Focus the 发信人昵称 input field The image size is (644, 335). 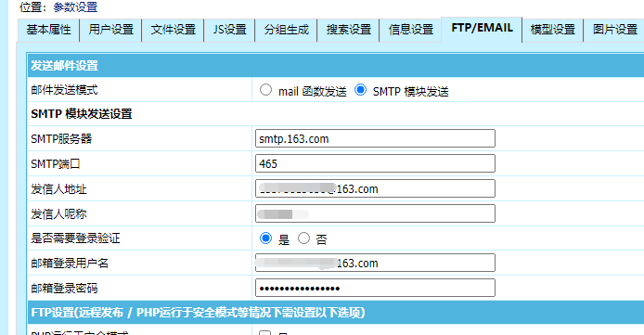(375, 213)
